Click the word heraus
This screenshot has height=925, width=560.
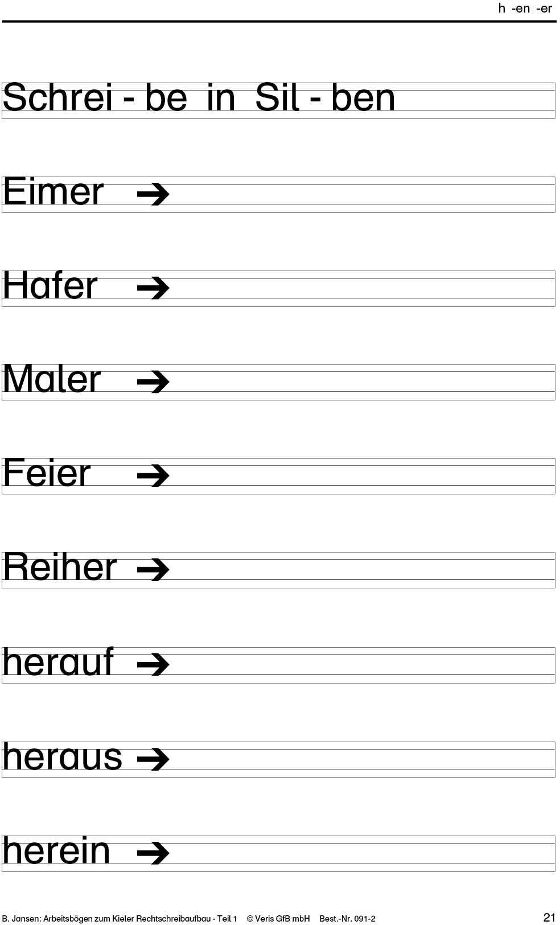[x=62, y=757]
